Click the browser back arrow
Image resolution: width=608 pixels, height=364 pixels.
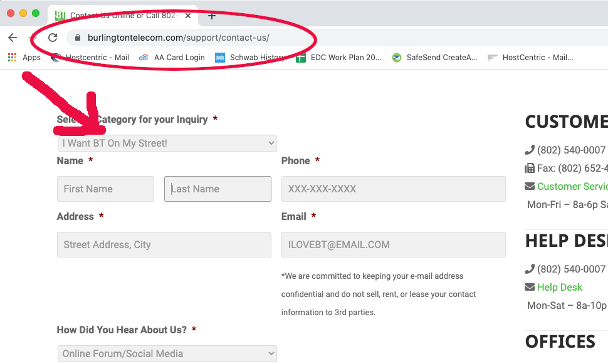[x=13, y=38]
